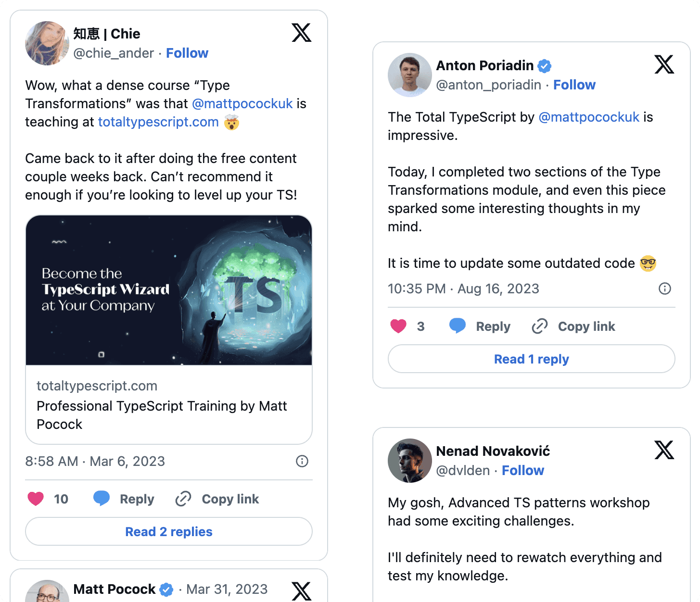Expand the 'Read 1 reply' thread
This screenshot has width=700, height=602.
531,359
